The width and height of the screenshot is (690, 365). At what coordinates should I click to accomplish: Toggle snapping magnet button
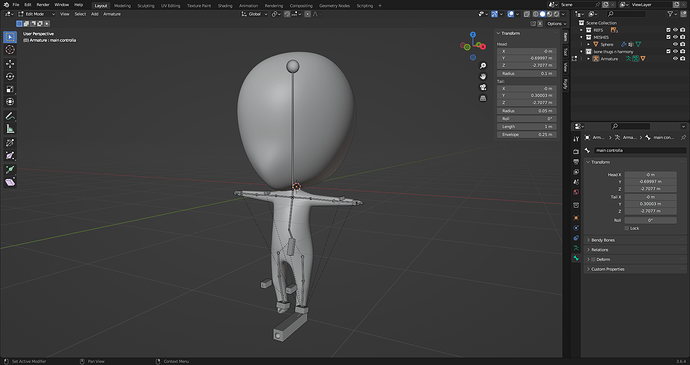pos(287,14)
